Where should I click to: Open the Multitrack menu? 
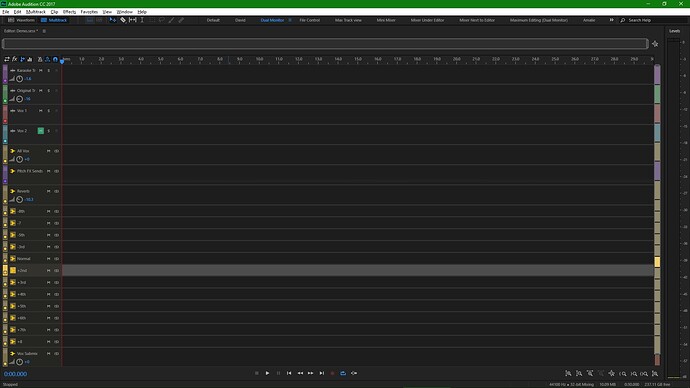(x=36, y=12)
